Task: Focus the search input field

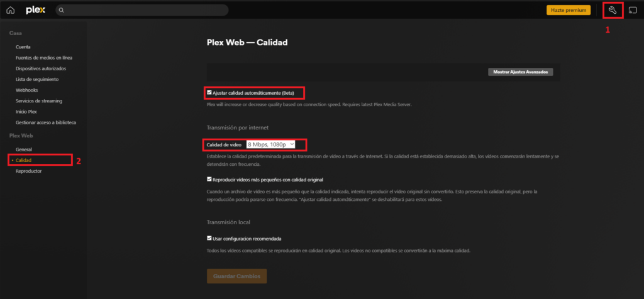Action: tap(142, 10)
